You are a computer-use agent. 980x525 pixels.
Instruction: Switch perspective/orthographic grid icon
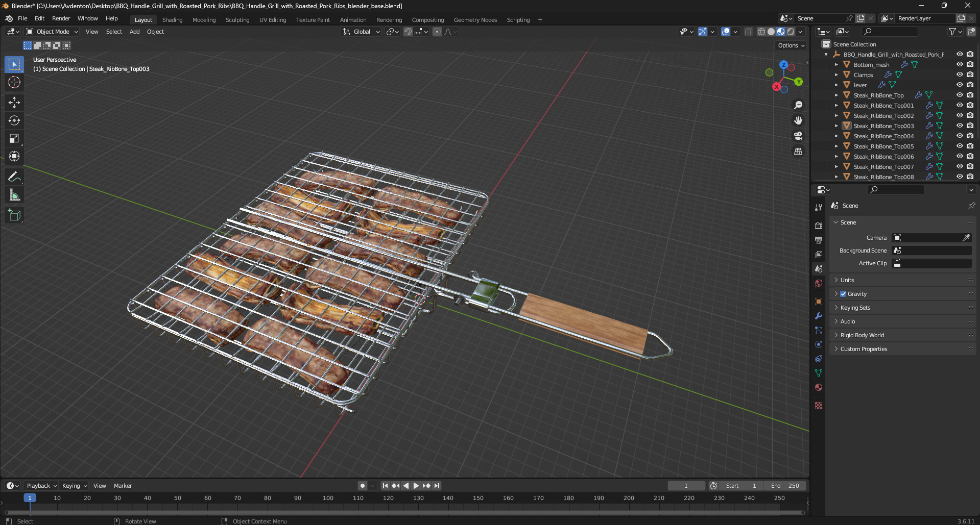click(798, 151)
